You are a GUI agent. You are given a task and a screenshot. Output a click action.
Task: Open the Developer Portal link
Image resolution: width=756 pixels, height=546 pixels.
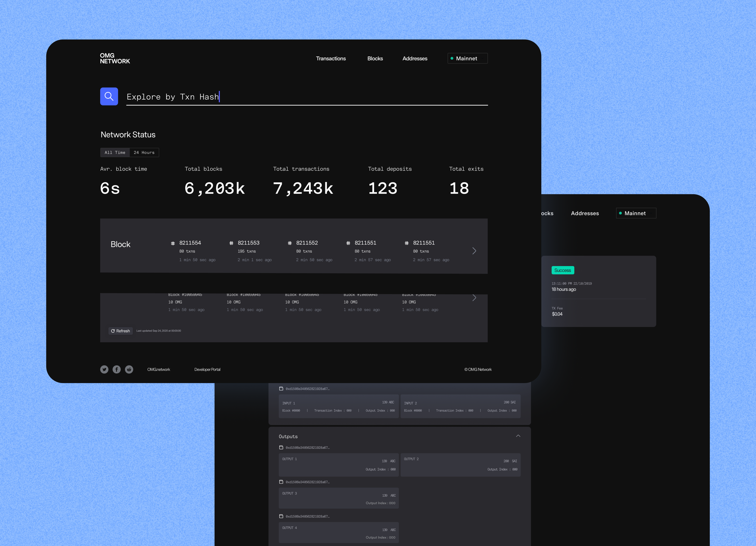[x=207, y=370]
